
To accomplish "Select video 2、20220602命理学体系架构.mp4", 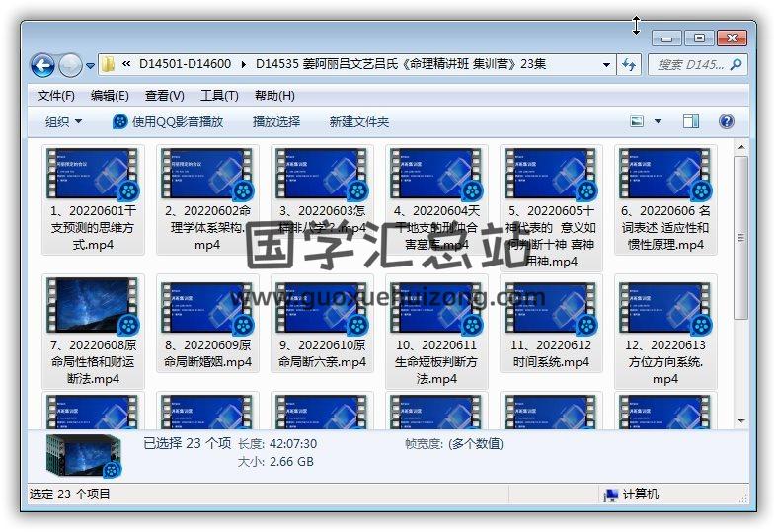I will coord(207,200).
